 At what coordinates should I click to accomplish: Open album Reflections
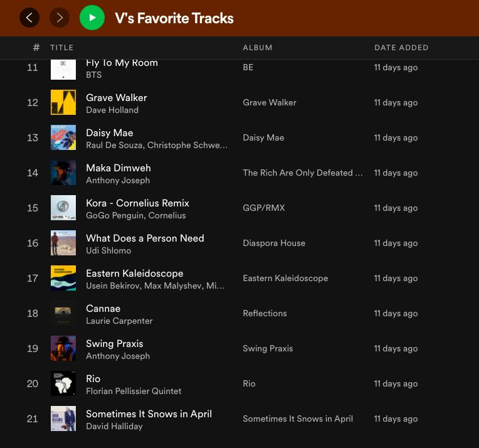[265, 314]
